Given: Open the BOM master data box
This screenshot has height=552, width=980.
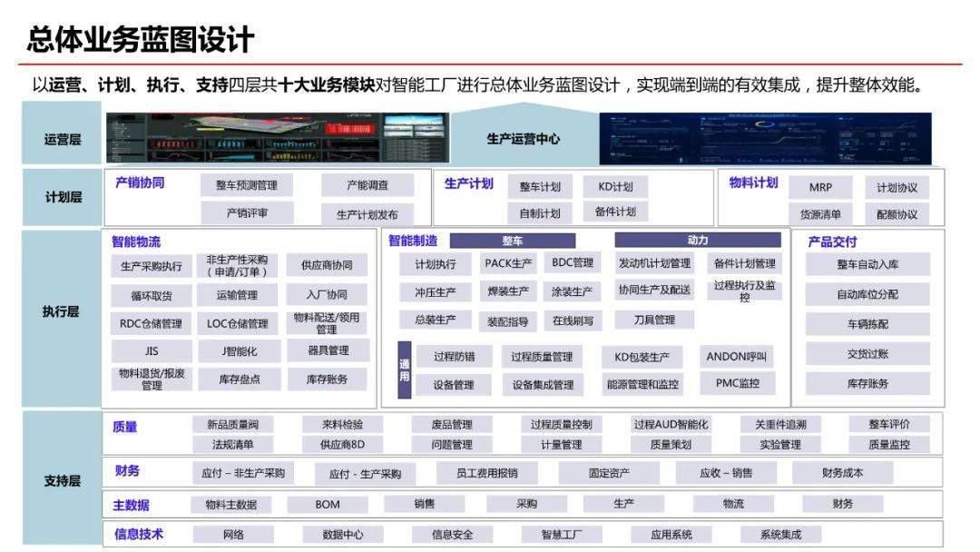Looking at the screenshot, I should coord(328,505).
